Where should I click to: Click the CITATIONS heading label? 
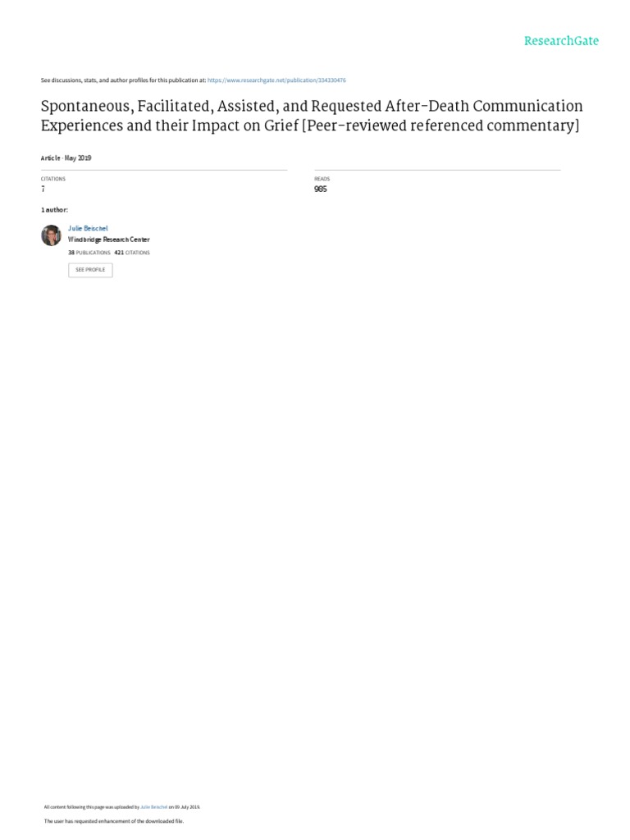pos(53,179)
